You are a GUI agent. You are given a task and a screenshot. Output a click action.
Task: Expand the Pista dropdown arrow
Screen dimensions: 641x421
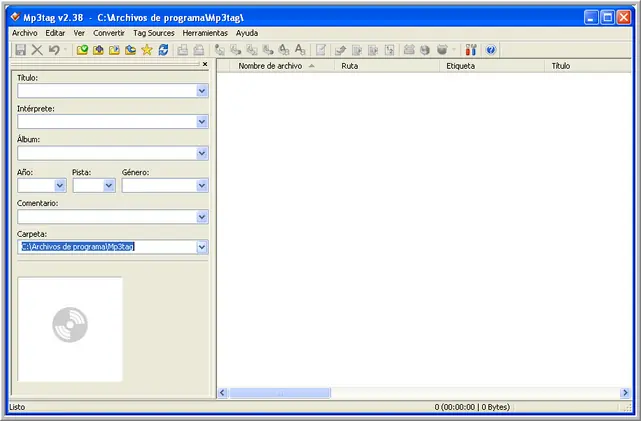click(x=109, y=186)
